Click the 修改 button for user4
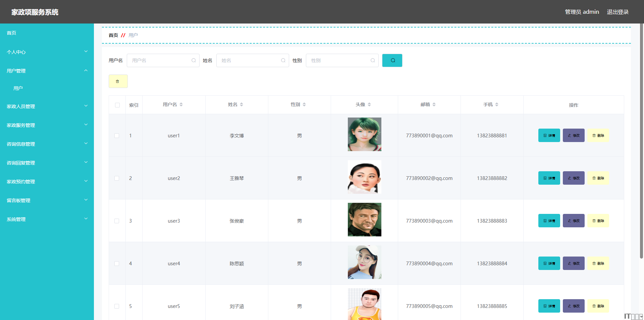The height and width of the screenshot is (320, 644). tap(573, 263)
